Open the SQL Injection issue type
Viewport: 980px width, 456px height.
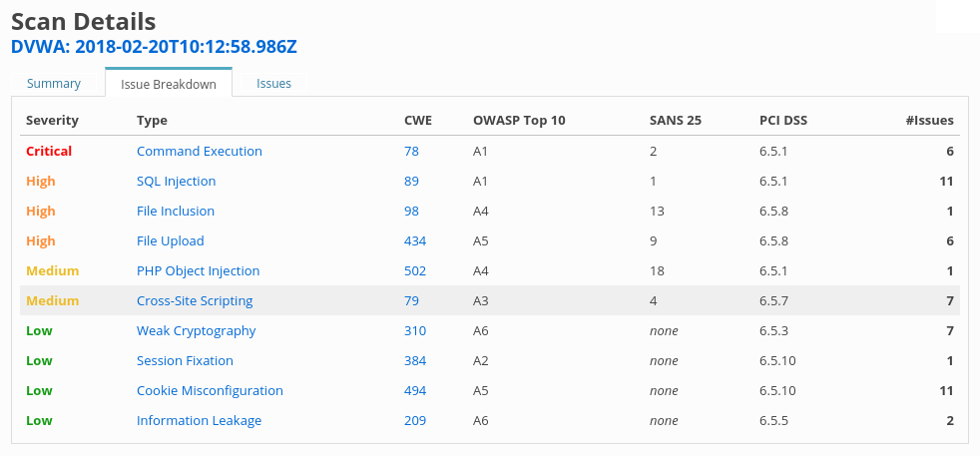pyautogui.click(x=177, y=182)
